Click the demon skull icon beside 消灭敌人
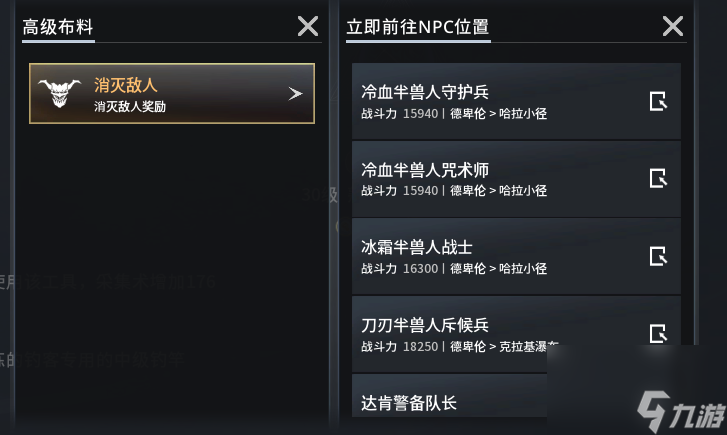This screenshot has width=727, height=435. point(59,93)
